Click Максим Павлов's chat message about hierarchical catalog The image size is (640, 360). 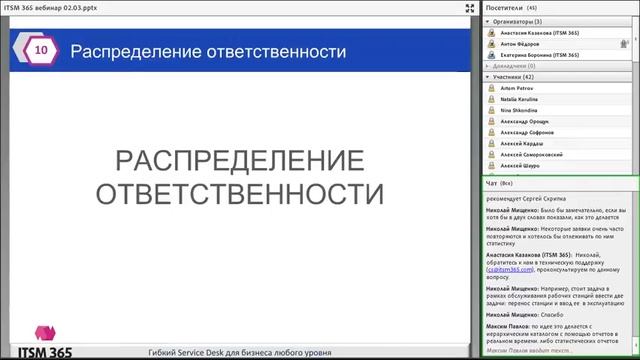pos(553,333)
